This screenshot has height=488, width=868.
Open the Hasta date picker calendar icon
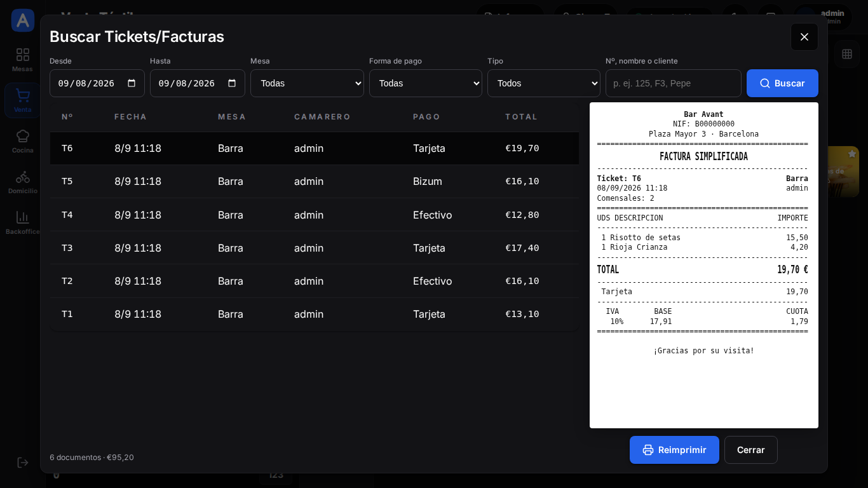pyautogui.click(x=232, y=83)
